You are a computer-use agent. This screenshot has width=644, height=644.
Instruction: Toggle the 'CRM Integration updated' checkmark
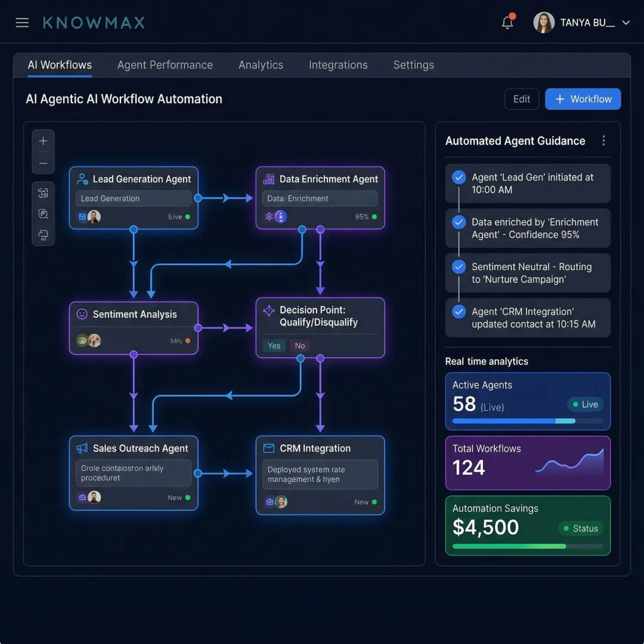459,312
